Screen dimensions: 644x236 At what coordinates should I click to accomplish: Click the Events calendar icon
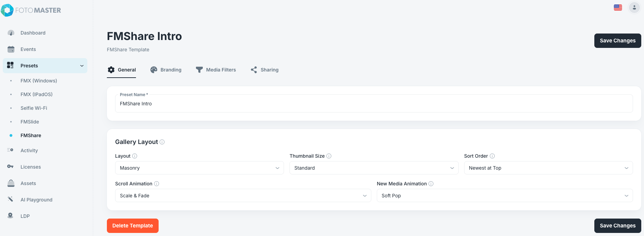[x=11, y=49]
